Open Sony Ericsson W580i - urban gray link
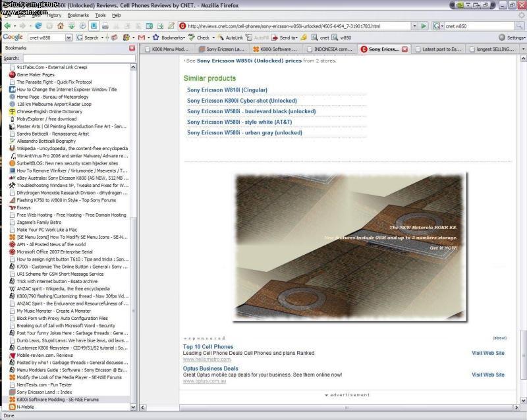Screen dimensions: 527x420 (x=244, y=133)
